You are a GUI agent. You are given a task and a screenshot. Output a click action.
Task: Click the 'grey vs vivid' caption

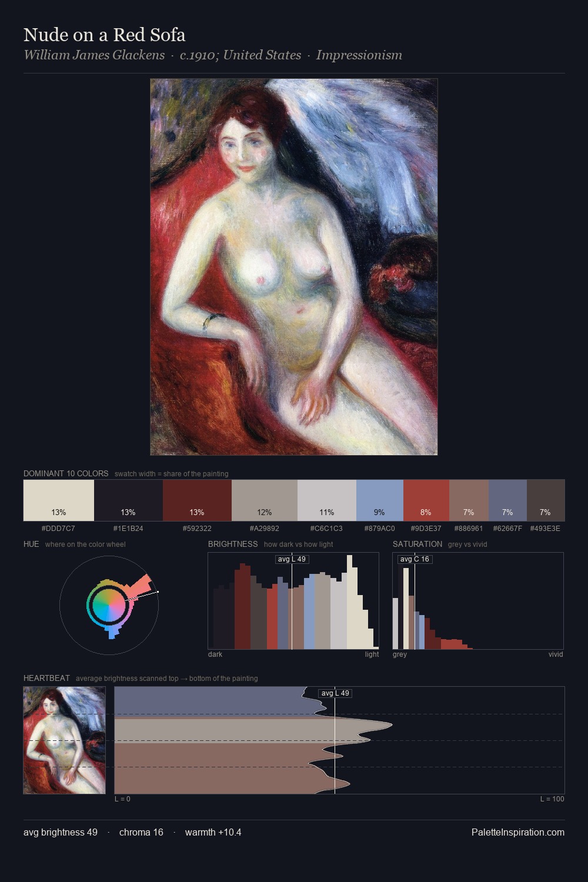pyautogui.click(x=467, y=544)
